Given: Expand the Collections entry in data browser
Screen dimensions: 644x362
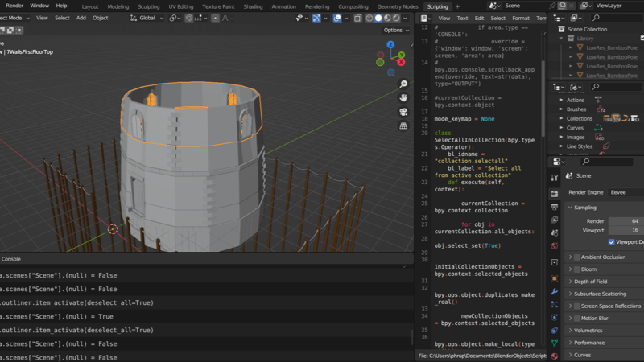Looking at the screenshot, I should coord(560,118).
